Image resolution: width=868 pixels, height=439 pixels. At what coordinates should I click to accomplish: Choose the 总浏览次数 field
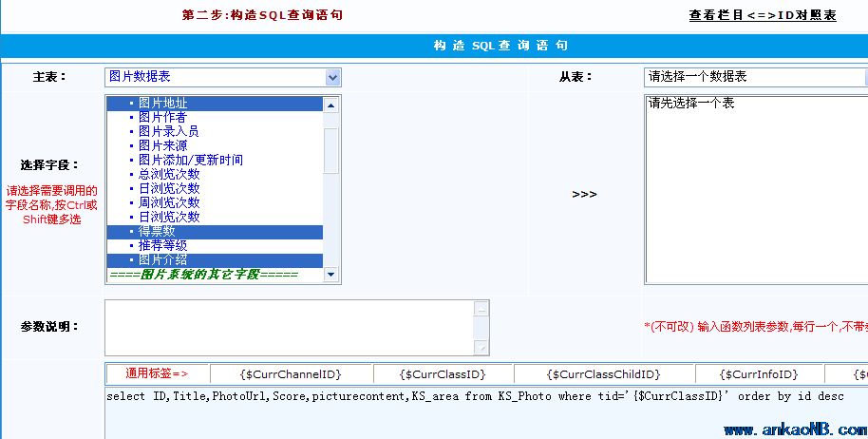tap(168, 174)
